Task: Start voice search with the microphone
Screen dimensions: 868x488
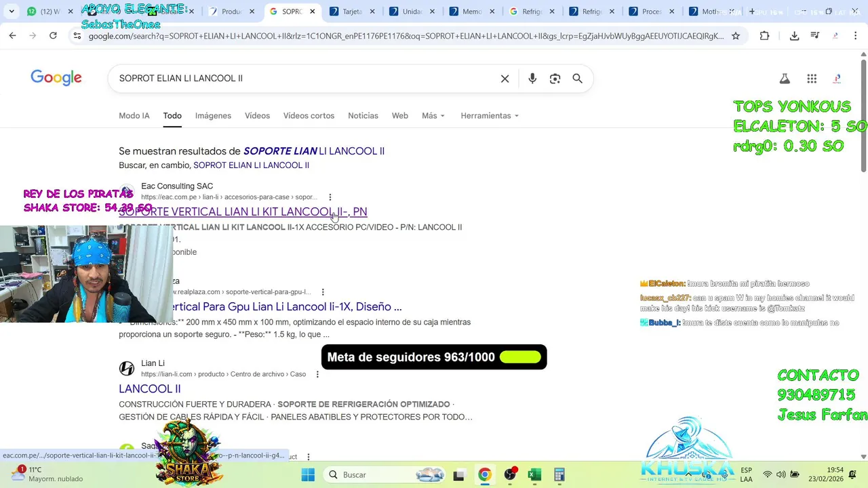Action: tap(532, 79)
